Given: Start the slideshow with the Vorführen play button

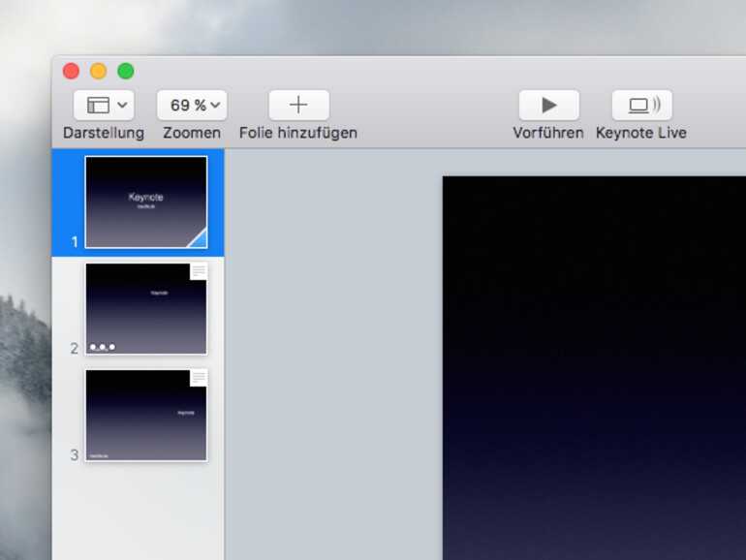Looking at the screenshot, I should point(549,106).
